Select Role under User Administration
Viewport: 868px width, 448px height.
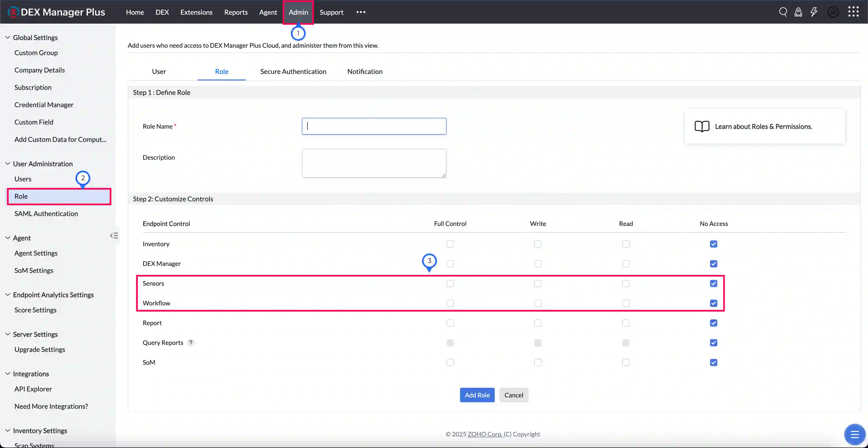tap(59, 196)
